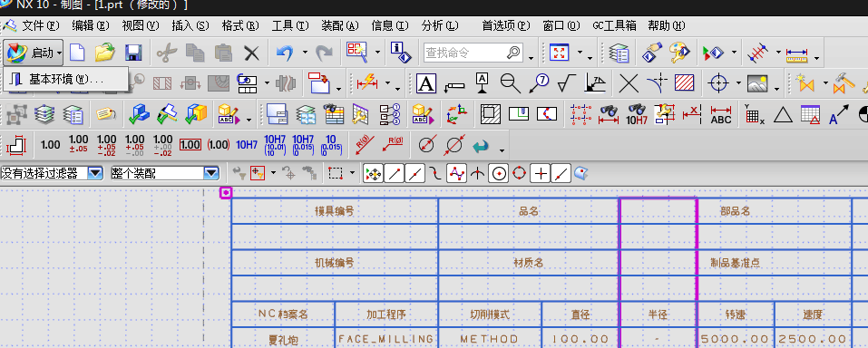The width and height of the screenshot is (868, 348).
Task: Click the surface finish symbol icon
Action: [x=567, y=83]
